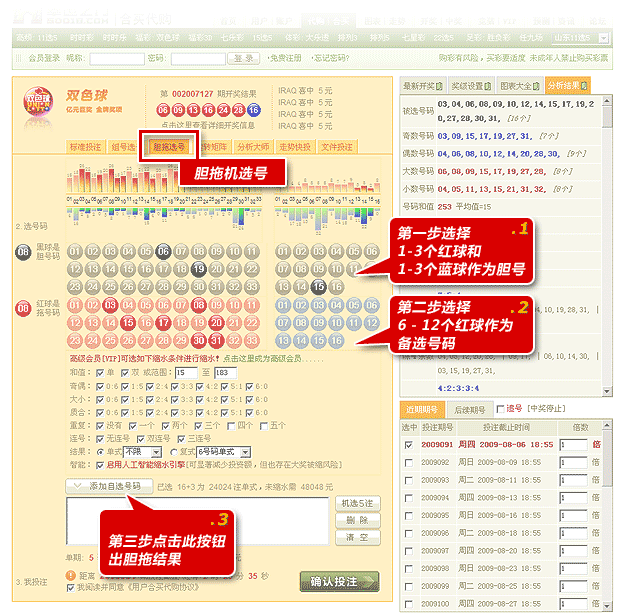Check period 2009092 row checkbox
This screenshot has height=615, width=623.
pyautogui.click(x=408, y=463)
